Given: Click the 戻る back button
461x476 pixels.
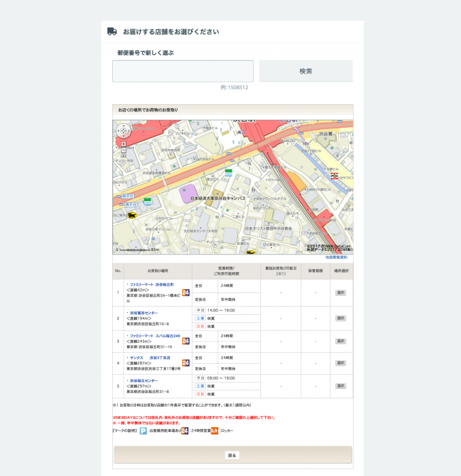Looking at the screenshot, I should pyautogui.click(x=232, y=456).
